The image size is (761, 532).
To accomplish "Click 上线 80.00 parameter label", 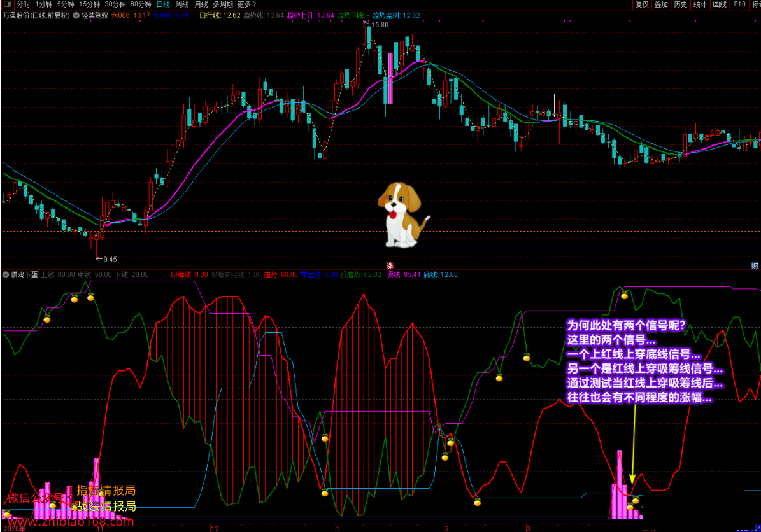I will click(x=58, y=274).
